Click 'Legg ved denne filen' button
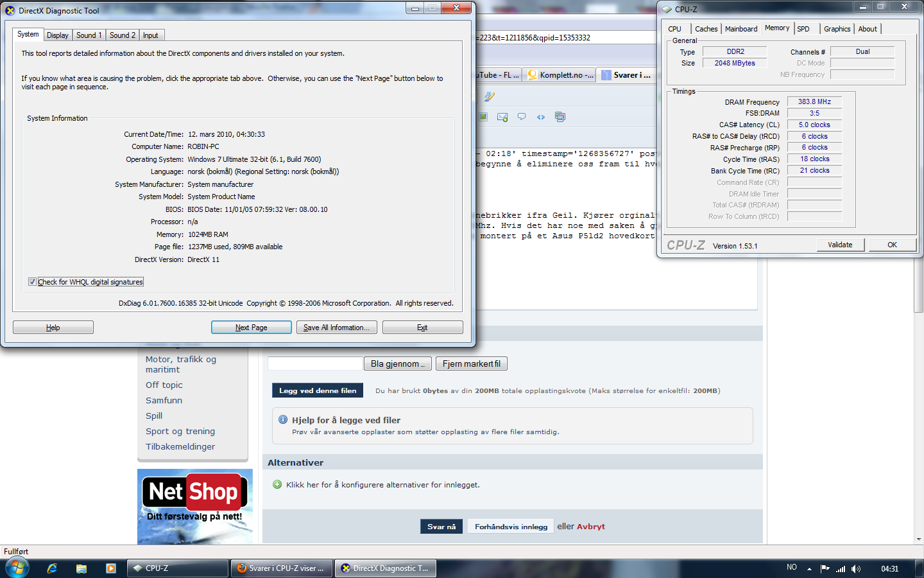This screenshot has height=578, width=924. tap(318, 390)
